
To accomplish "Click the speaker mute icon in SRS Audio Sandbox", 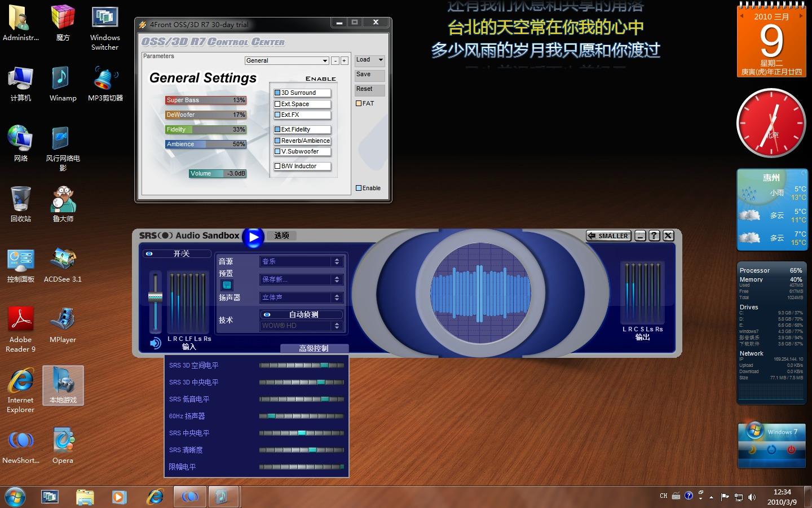I will coord(155,343).
